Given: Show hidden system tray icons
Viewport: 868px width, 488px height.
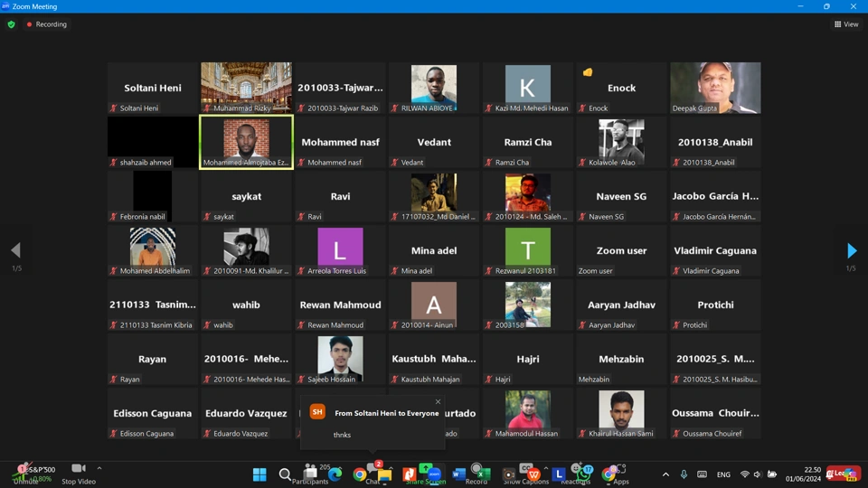Looking at the screenshot, I should (666, 474).
